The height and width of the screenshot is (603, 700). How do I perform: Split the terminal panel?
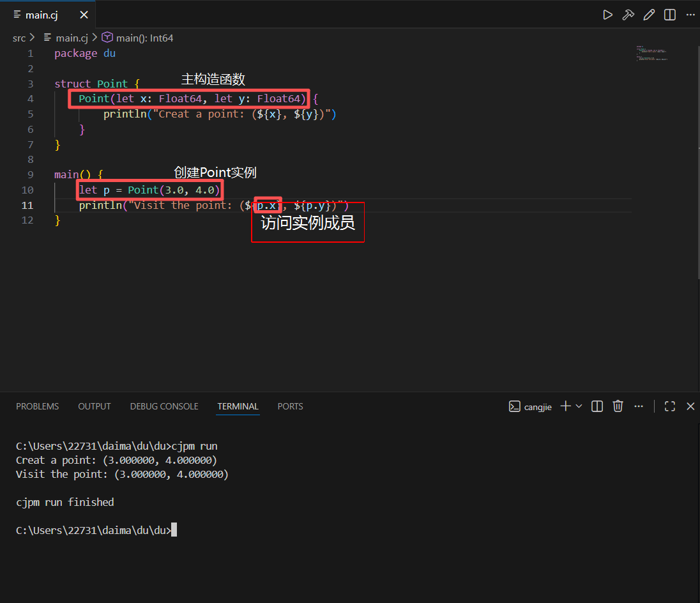(597, 406)
